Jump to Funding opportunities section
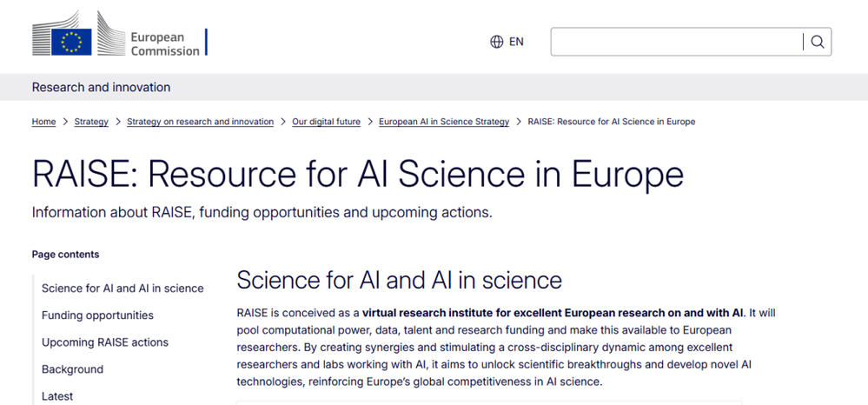This screenshot has width=868, height=405. tap(97, 315)
